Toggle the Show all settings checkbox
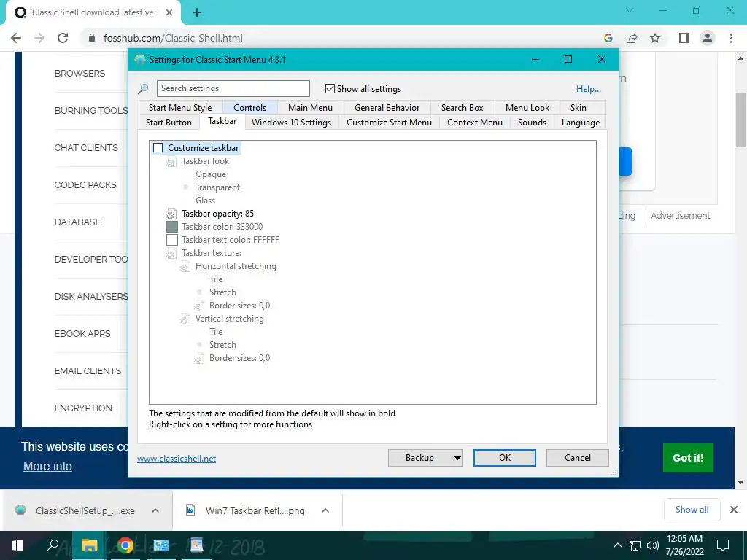The width and height of the screenshot is (747, 560). coord(330,88)
